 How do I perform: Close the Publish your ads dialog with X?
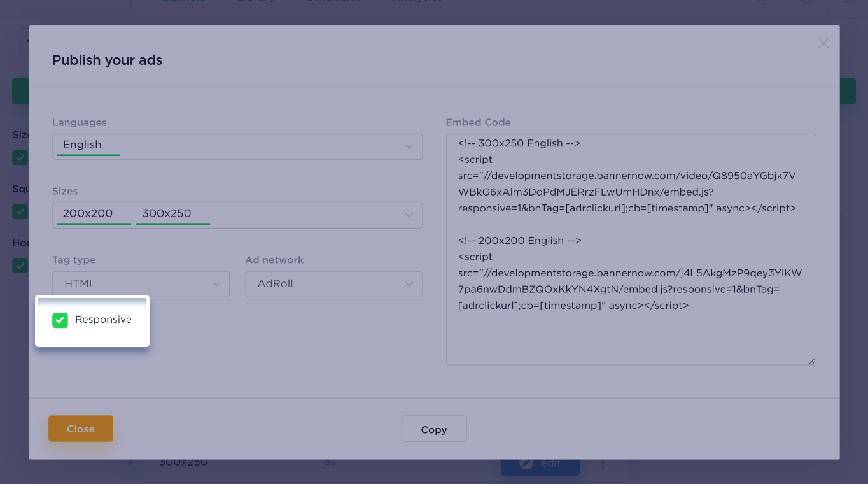[x=823, y=43]
